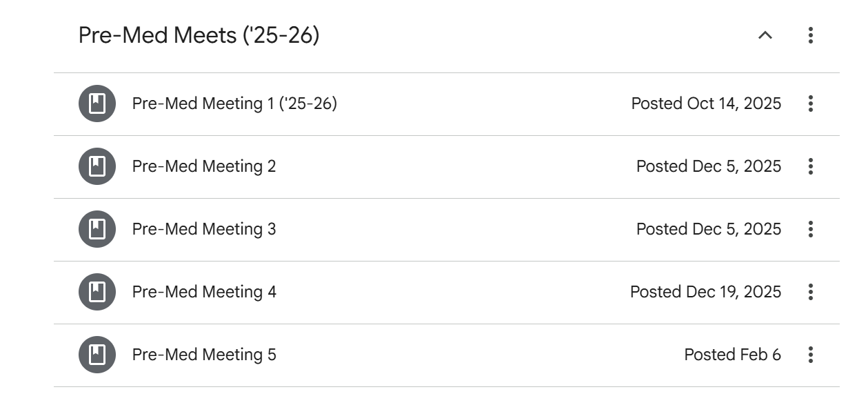
Task: Click the Pre-Med Meeting 3 material icon
Action: (97, 230)
